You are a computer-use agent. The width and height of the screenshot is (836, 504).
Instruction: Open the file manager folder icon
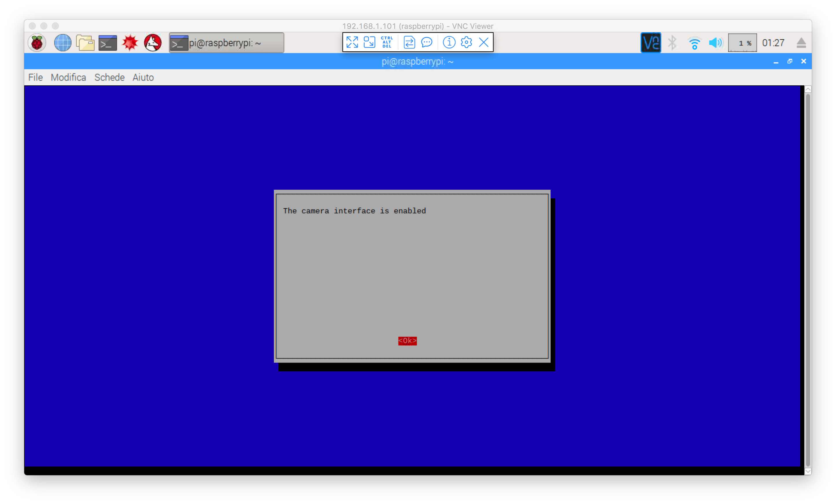point(85,43)
